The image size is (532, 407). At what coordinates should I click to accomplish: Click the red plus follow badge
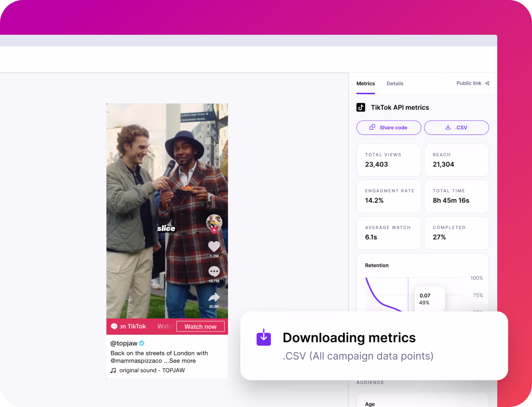coord(214,230)
